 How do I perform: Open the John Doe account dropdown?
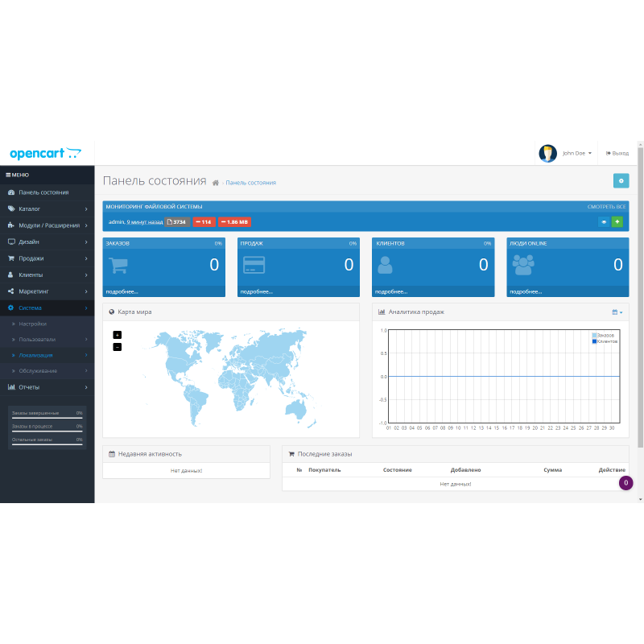tap(573, 153)
